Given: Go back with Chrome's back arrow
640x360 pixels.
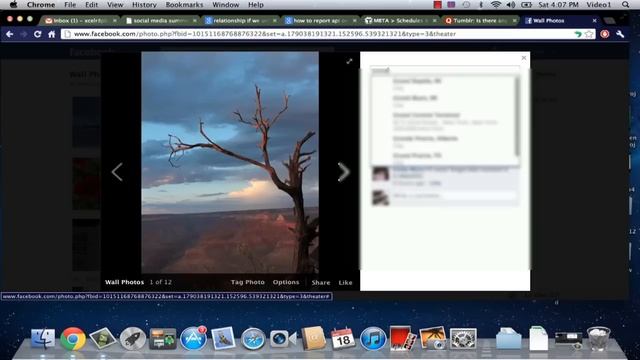Looking at the screenshot, I should pos(10,34).
